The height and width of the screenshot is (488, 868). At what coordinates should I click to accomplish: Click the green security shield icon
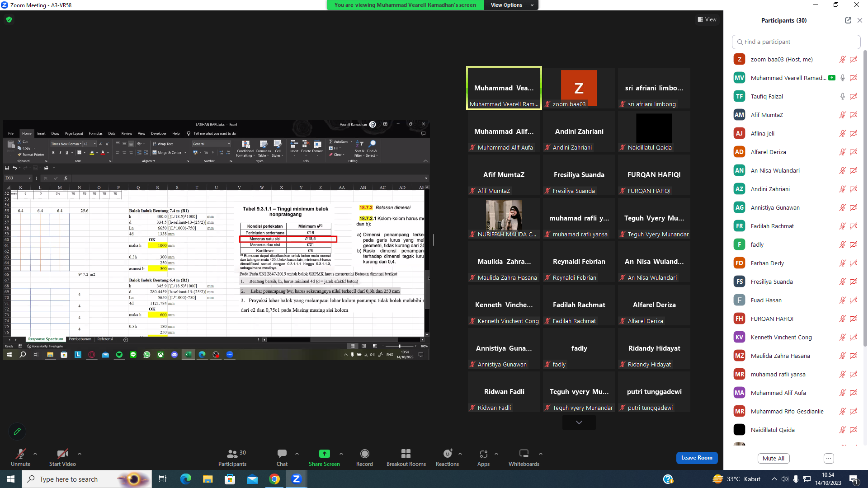[9, 19]
